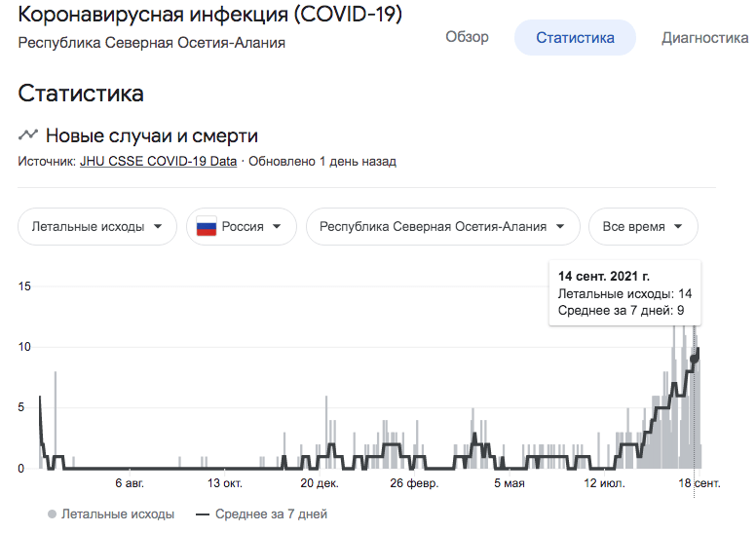Click the black Среднее за 7 дней legend line
Screen dimensions: 756x533
203,514
